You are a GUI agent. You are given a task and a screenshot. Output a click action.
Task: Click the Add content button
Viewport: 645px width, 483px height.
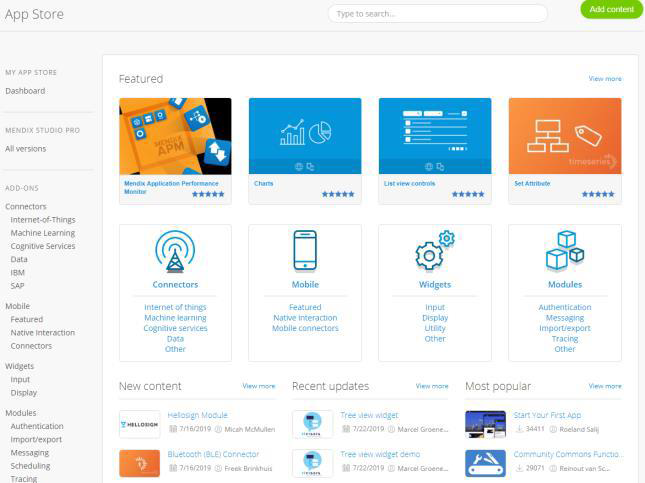(x=611, y=9)
